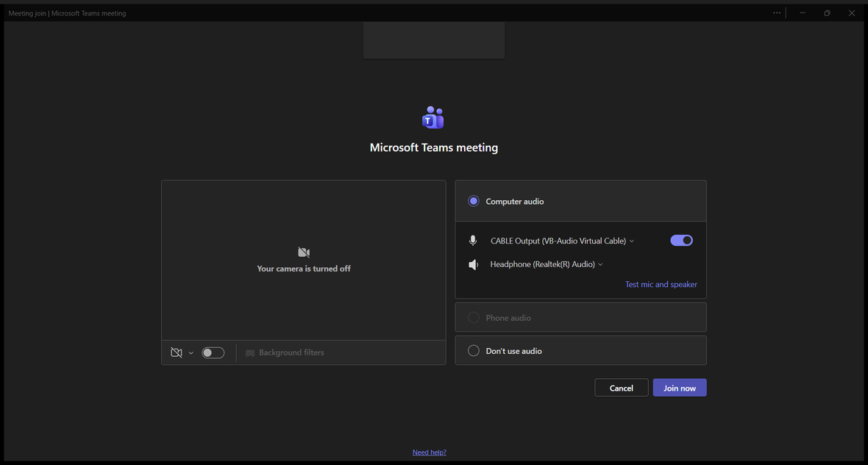This screenshot has width=868, height=465.
Task: Open the Test mic and speaker link
Action: pyautogui.click(x=661, y=285)
